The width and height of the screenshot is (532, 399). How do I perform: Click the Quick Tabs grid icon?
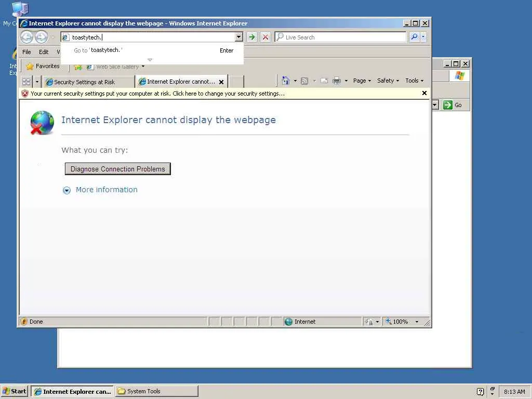tap(26, 82)
